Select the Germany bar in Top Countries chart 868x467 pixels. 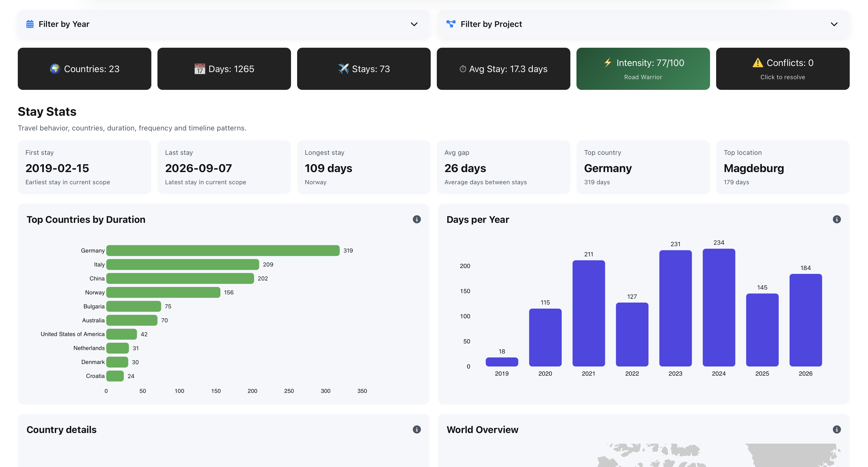click(x=222, y=250)
